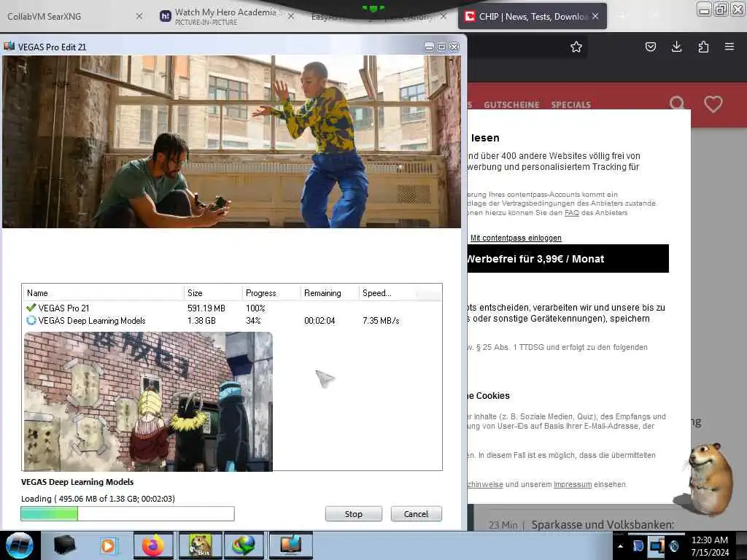The image size is (747, 560).
Task: Click the hamster desktop character
Action: (x=705, y=478)
